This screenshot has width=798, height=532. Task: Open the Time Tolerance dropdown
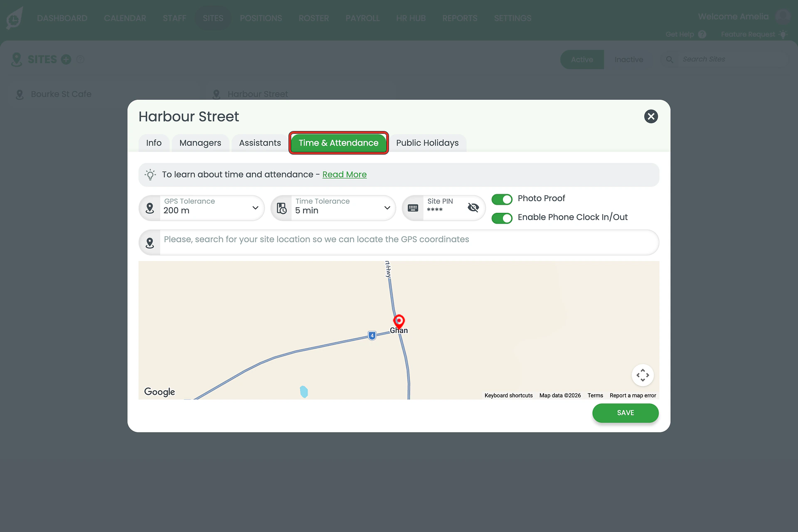pyautogui.click(x=333, y=208)
